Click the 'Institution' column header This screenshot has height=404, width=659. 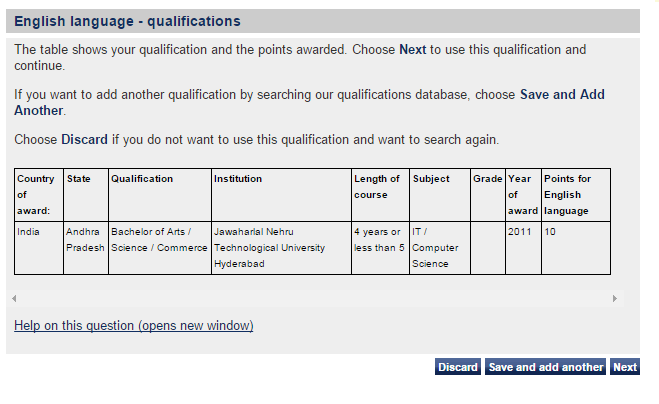(x=238, y=180)
